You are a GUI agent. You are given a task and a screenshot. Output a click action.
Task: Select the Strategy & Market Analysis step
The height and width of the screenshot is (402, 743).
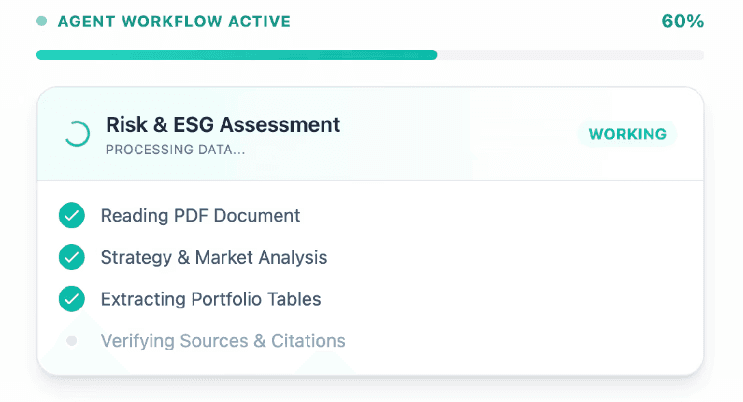(x=213, y=257)
